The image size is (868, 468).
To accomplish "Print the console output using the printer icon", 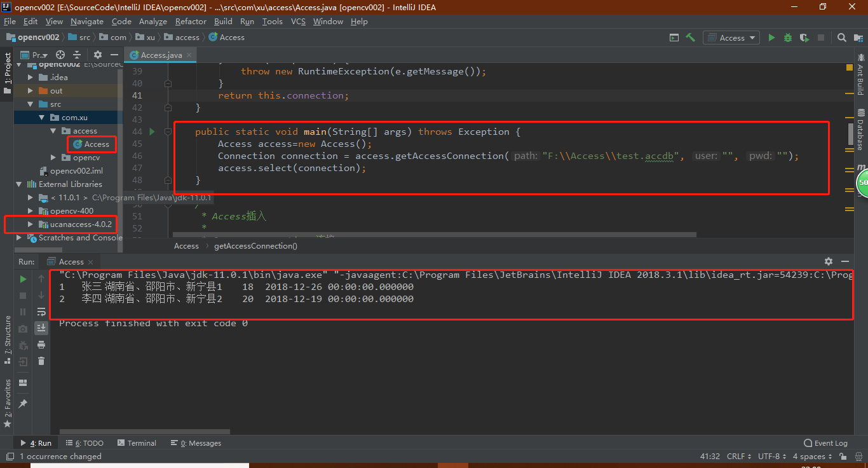I will [x=41, y=345].
